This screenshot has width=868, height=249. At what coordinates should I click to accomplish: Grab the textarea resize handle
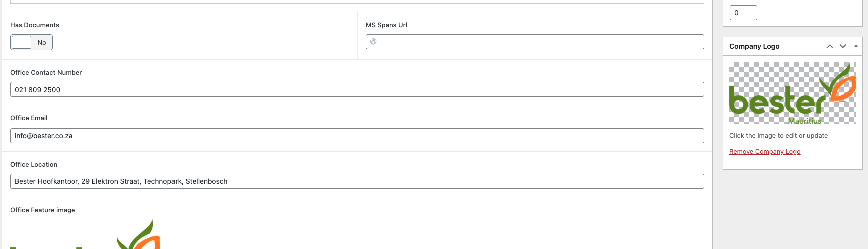point(702,2)
